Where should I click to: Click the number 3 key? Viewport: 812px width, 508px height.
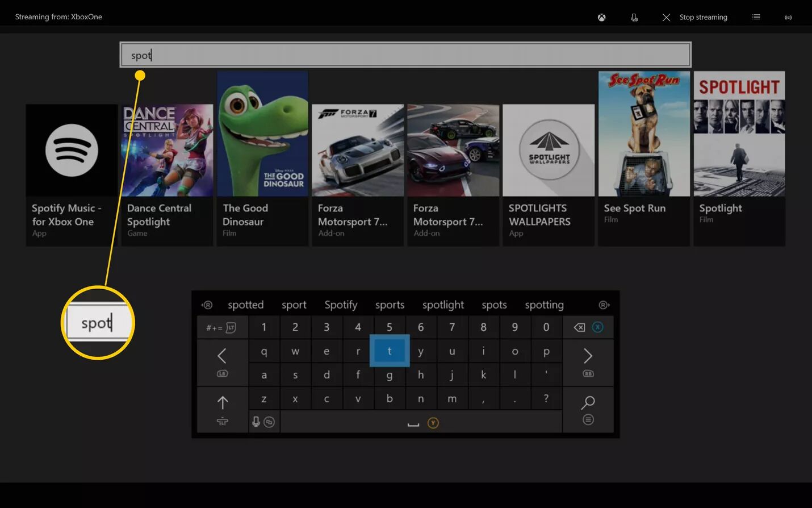point(327,327)
